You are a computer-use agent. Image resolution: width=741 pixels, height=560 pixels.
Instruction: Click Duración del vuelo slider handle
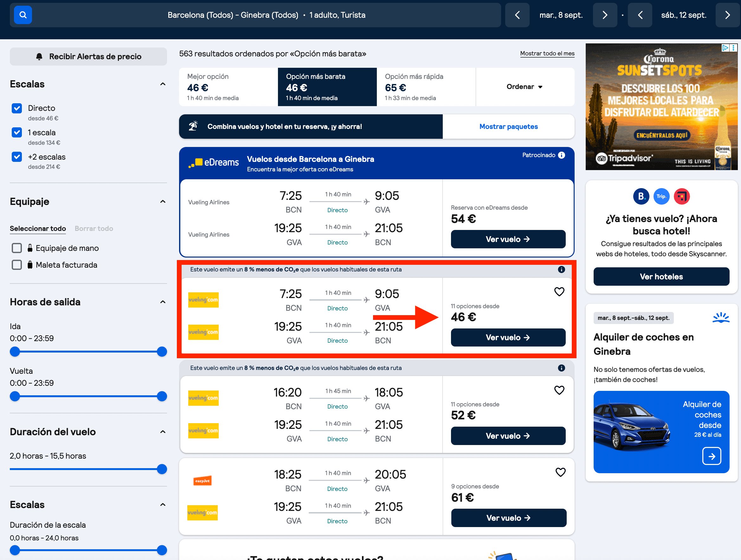[x=162, y=469]
